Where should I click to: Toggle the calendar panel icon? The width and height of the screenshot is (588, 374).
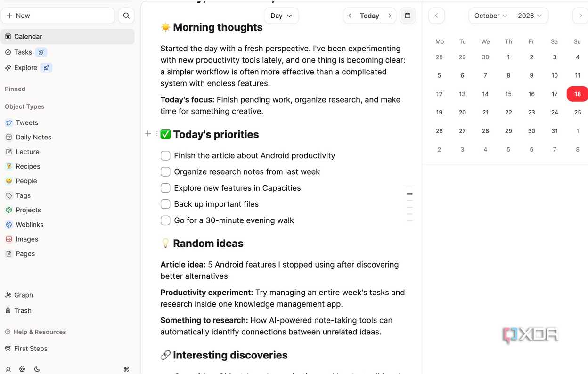pyautogui.click(x=408, y=16)
